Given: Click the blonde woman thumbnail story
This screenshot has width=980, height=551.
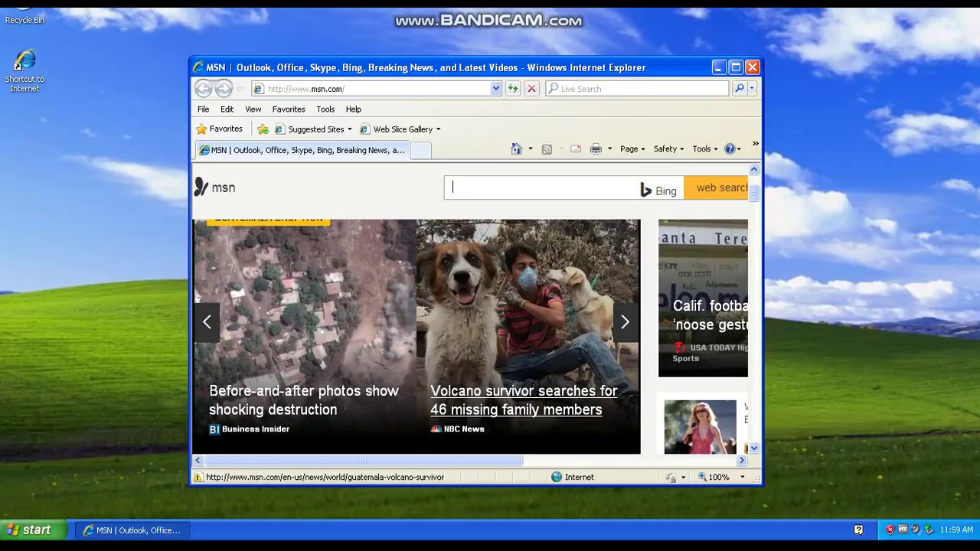Looking at the screenshot, I should pyautogui.click(x=700, y=426).
